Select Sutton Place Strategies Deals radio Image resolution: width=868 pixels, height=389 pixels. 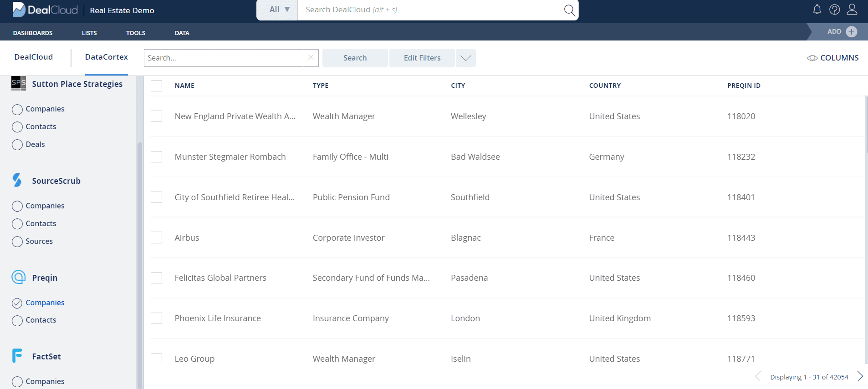pyautogui.click(x=17, y=145)
